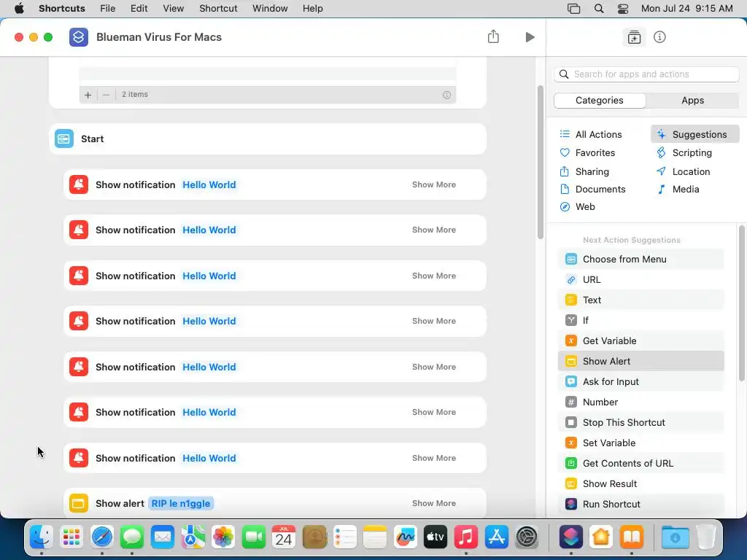Open the Location category
Image resolution: width=747 pixels, height=560 pixels.
coord(683,171)
